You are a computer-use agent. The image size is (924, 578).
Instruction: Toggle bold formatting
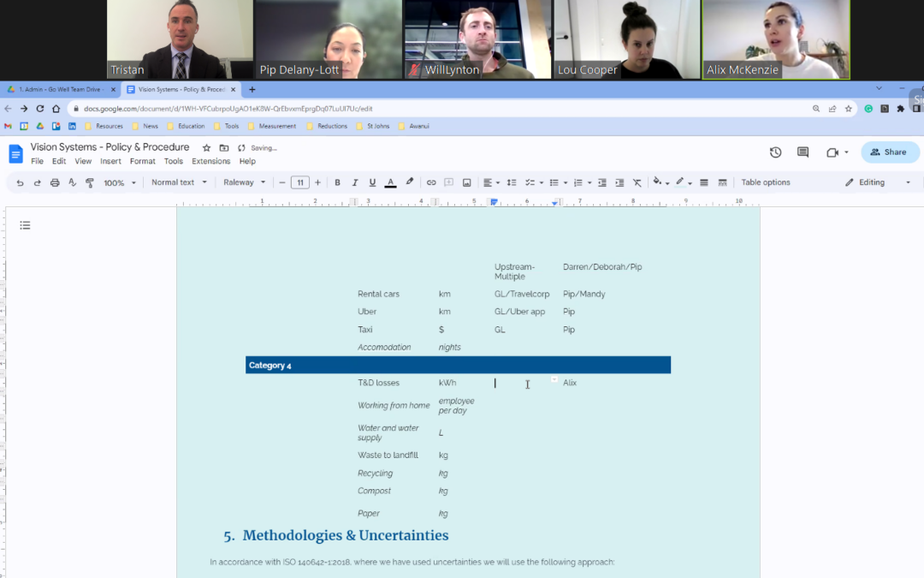(x=337, y=182)
